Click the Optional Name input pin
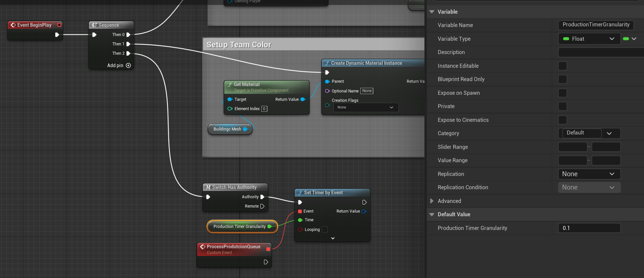Screen dimensions: 644x278 [327, 91]
